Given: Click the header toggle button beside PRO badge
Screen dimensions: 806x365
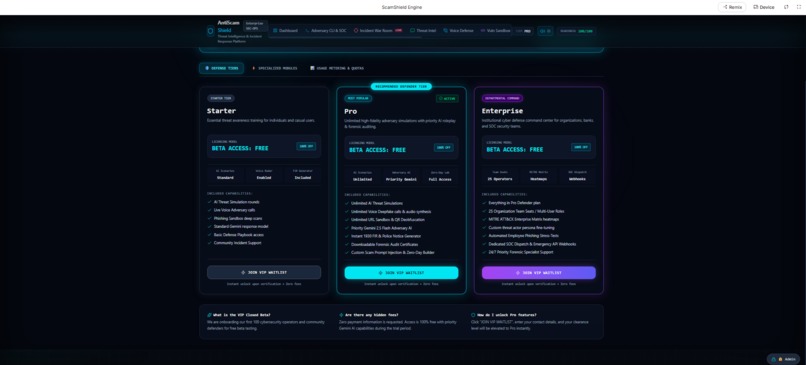Looking at the screenshot, I should coord(545,31).
